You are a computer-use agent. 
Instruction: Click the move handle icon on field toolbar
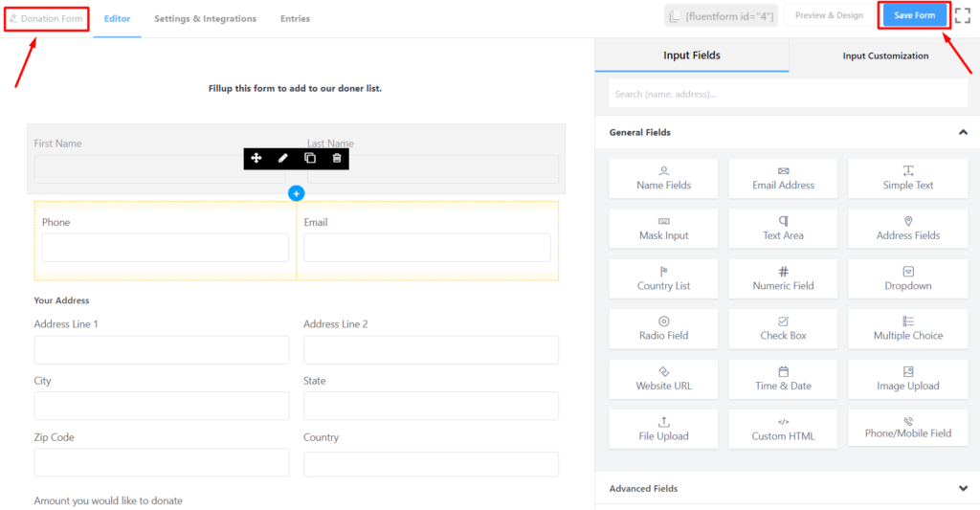(256, 158)
